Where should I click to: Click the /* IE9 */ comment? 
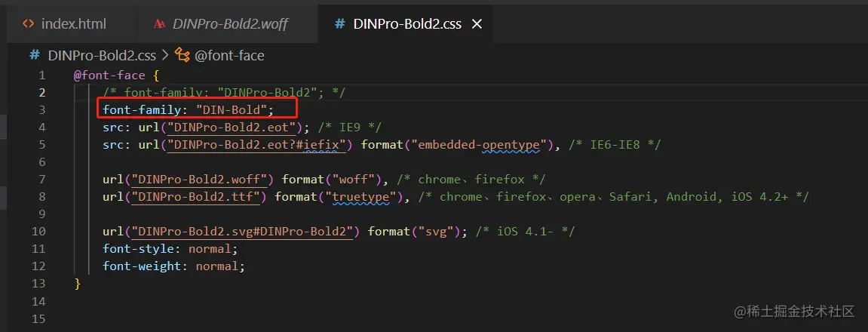pyautogui.click(x=350, y=128)
